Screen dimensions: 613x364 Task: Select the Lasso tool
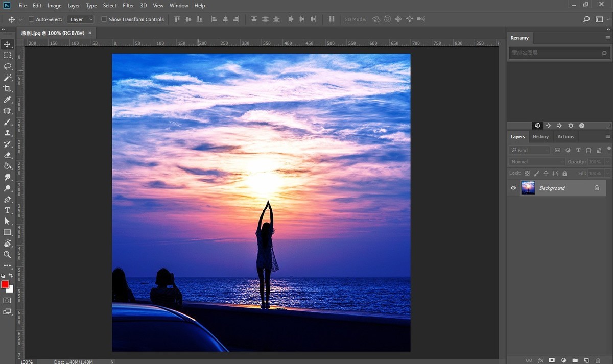(7, 66)
